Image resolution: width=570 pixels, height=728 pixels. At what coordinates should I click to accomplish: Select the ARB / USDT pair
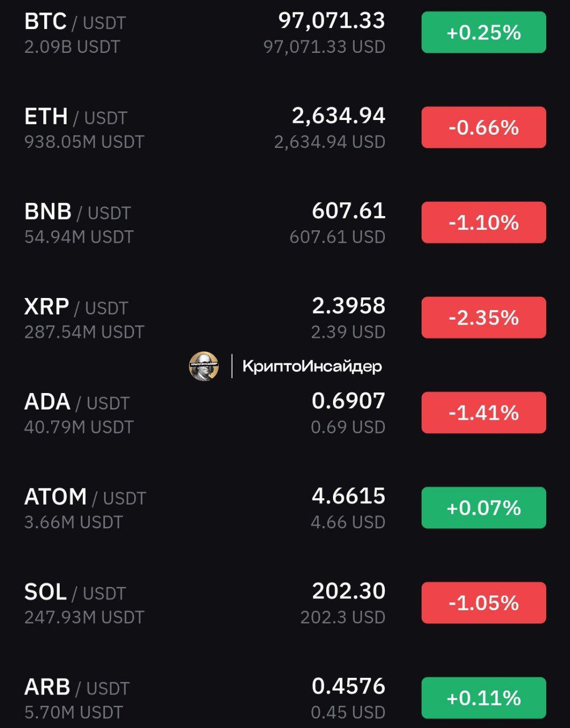tap(285, 698)
